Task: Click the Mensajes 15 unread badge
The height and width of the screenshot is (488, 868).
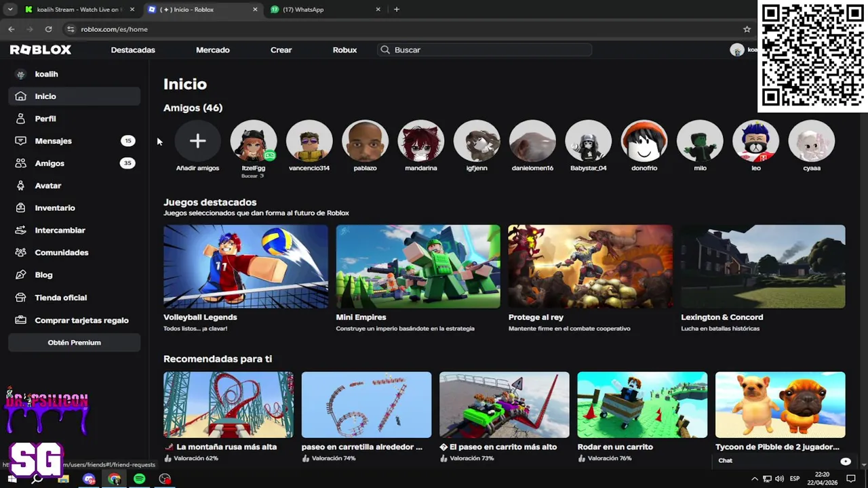Action: click(127, 141)
